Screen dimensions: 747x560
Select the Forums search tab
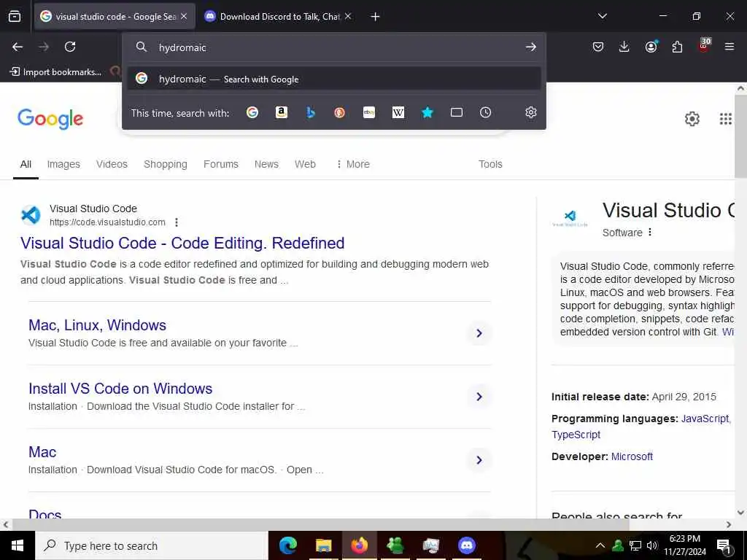point(220,164)
